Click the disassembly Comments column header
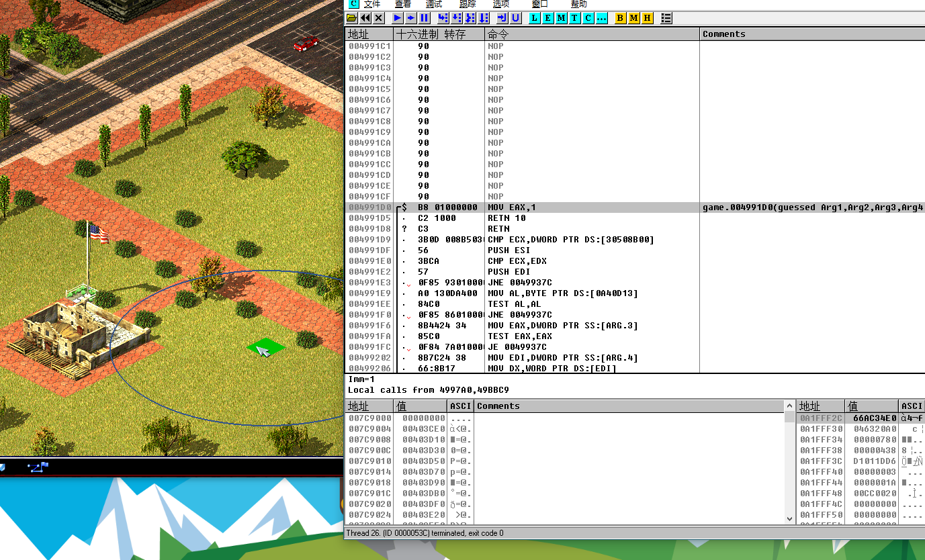This screenshot has height=560, width=925. [x=813, y=34]
